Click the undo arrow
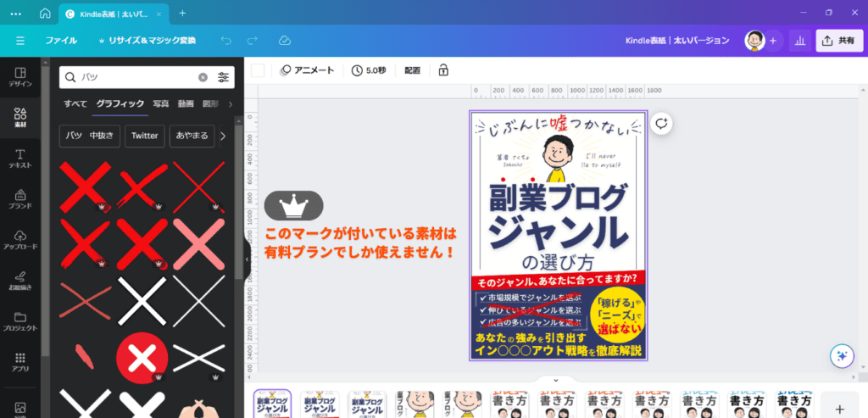The height and width of the screenshot is (418, 868). coord(225,41)
